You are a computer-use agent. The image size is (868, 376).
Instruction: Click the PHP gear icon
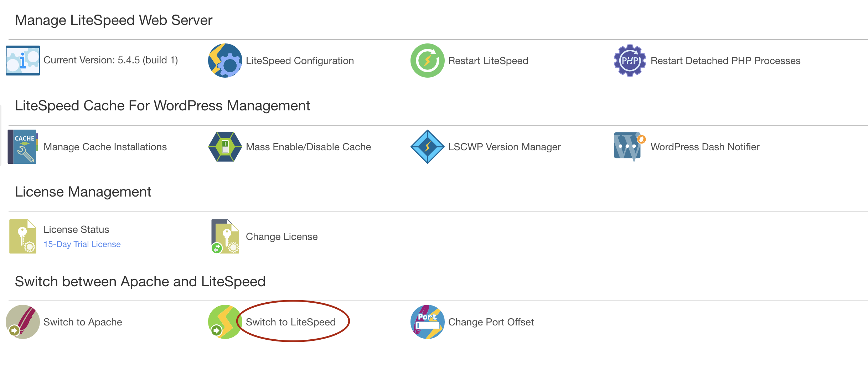[630, 61]
